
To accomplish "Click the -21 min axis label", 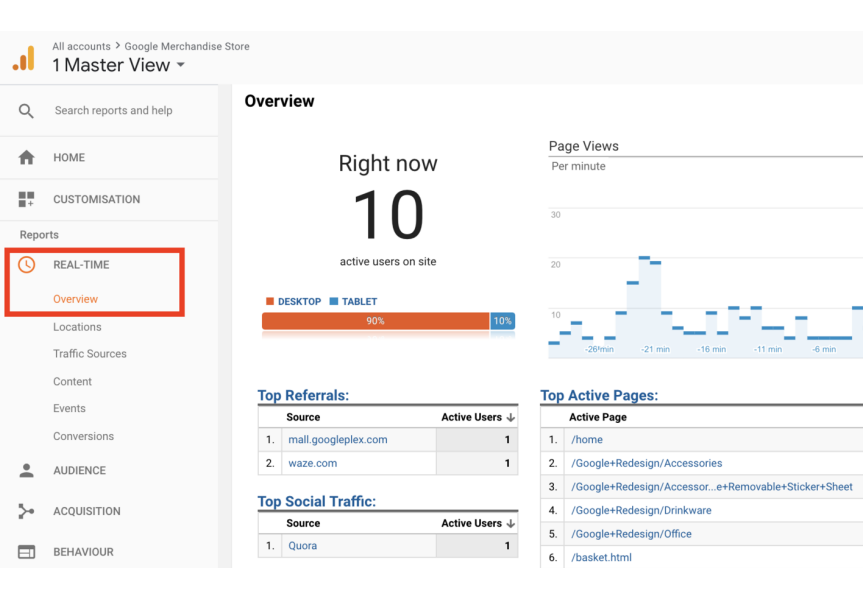I will pos(656,350).
